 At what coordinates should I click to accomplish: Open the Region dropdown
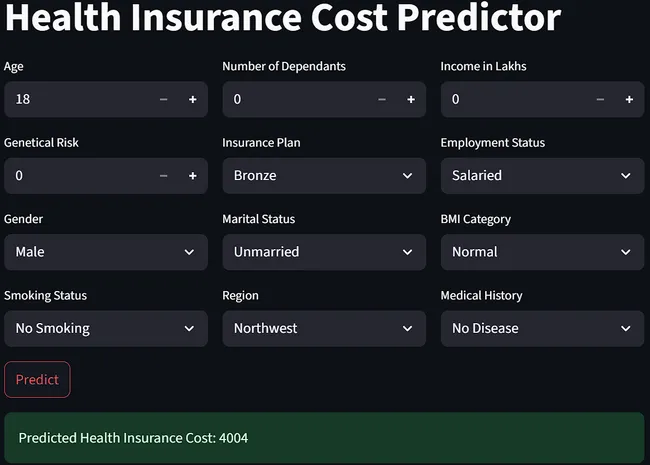tap(324, 328)
